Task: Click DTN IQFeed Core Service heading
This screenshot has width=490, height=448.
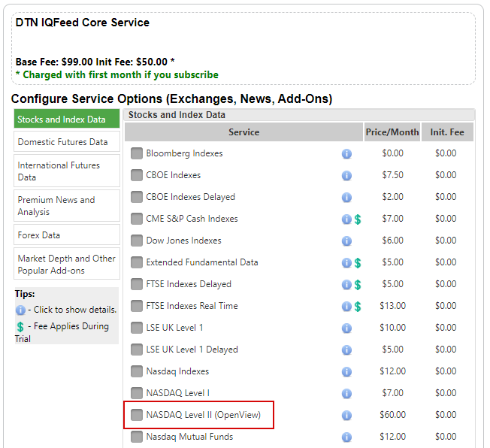Action: point(83,23)
